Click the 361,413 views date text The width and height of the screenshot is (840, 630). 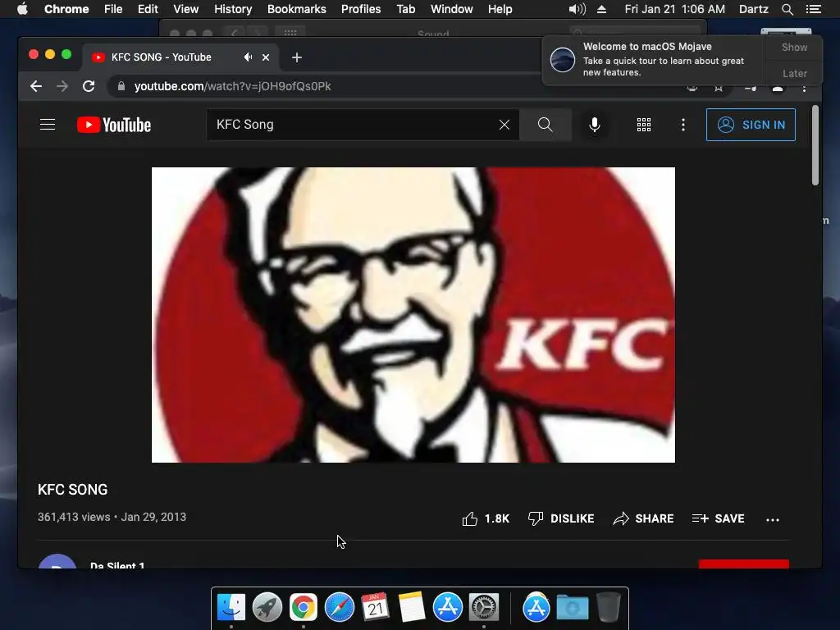112,517
